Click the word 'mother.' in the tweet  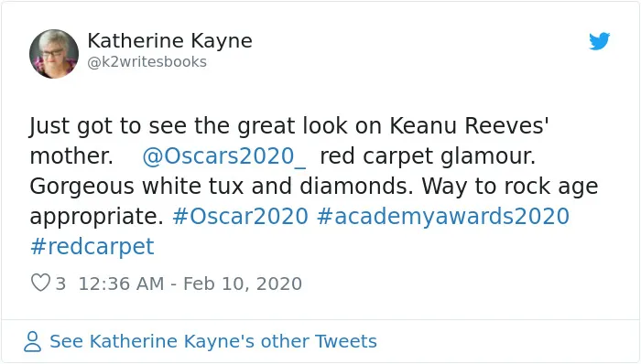pos(71,156)
